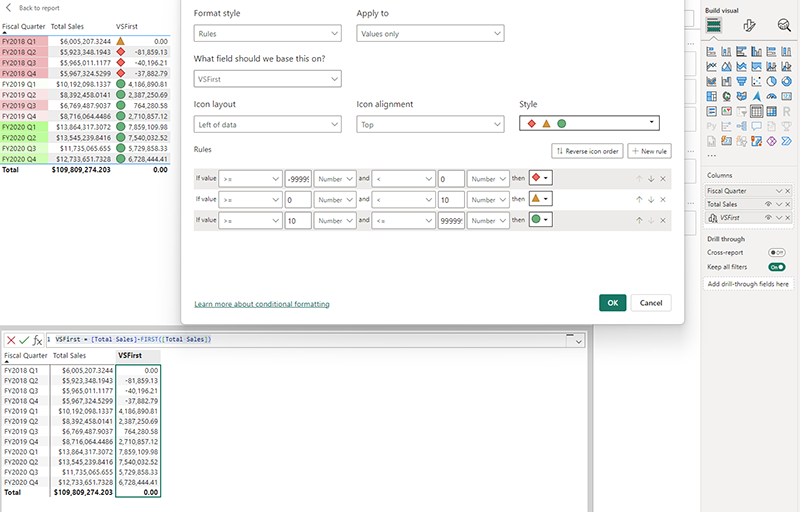Select the gauge visual
Viewport: 800px width, 512px height.
pos(771,96)
